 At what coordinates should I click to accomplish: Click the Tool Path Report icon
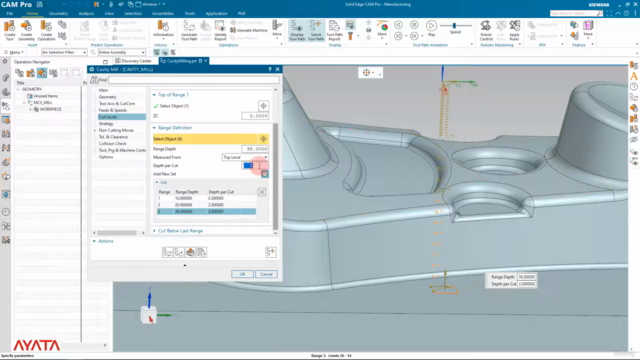click(x=334, y=30)
